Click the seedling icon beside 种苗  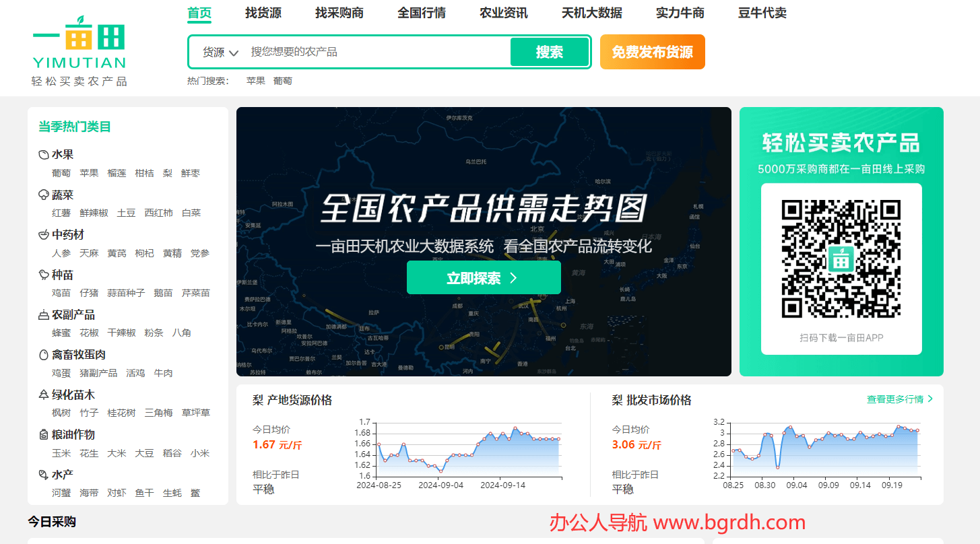[x=44, y=275]
